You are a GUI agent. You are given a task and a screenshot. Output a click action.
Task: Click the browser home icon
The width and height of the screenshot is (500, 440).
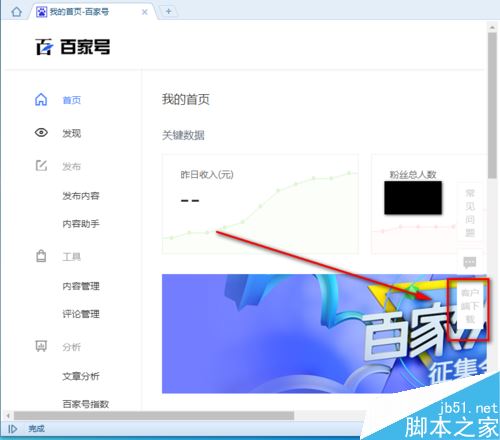click(x=16, y=12)
